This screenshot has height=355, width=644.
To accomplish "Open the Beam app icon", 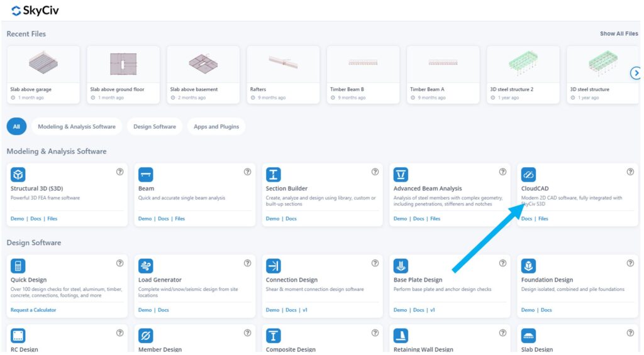I will [146, 175].
